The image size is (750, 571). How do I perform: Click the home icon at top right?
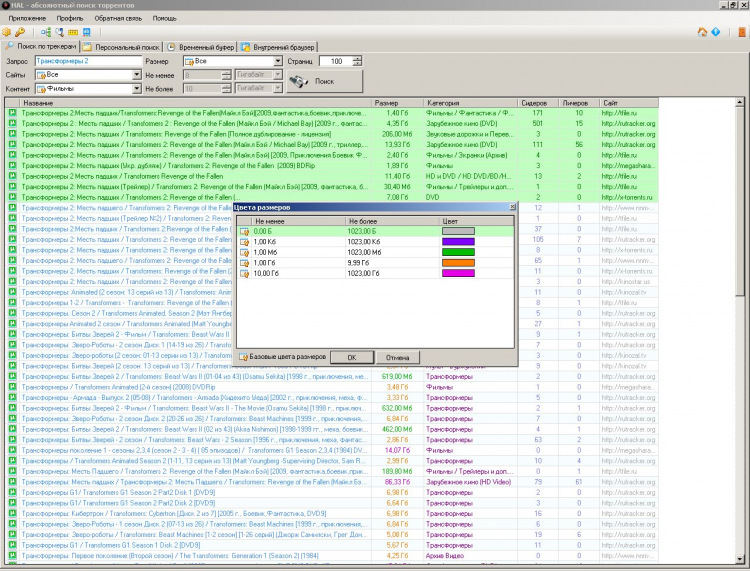pyautogui.click(x=703, y=32)
